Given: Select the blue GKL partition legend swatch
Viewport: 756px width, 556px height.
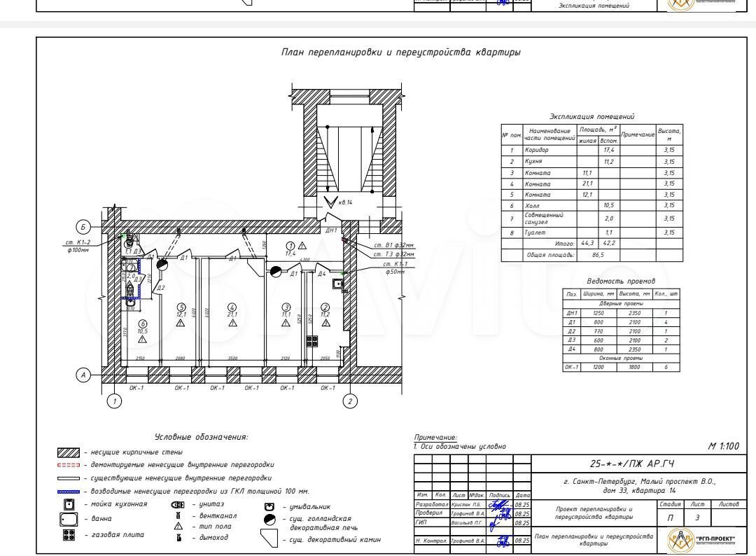Looking at the screenshot, I should (69, 492).
